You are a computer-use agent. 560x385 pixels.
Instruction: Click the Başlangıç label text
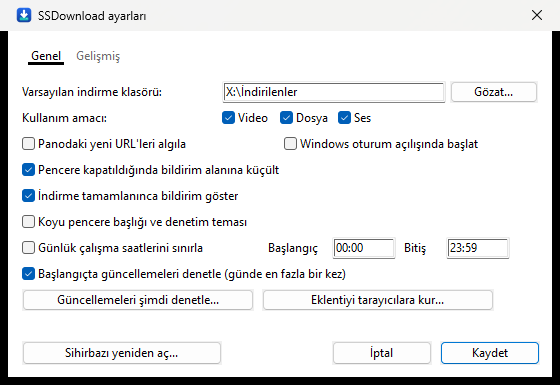click(293, 248)
